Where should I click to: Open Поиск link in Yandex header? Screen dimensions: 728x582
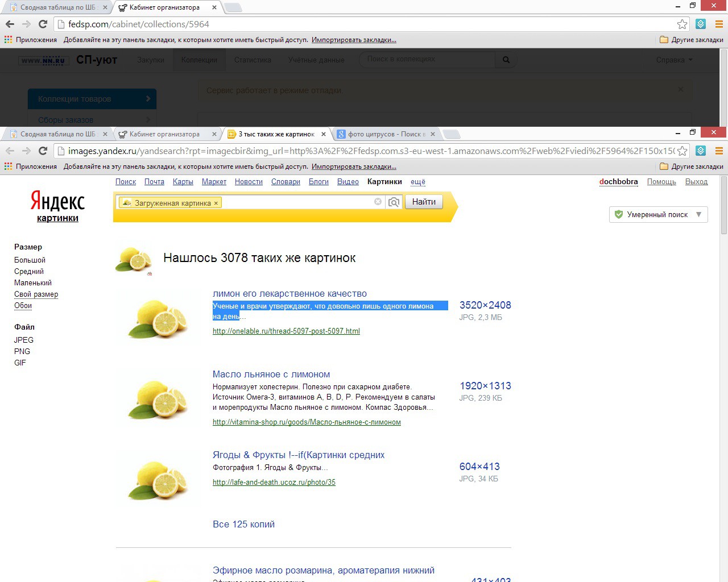[126, 182]
